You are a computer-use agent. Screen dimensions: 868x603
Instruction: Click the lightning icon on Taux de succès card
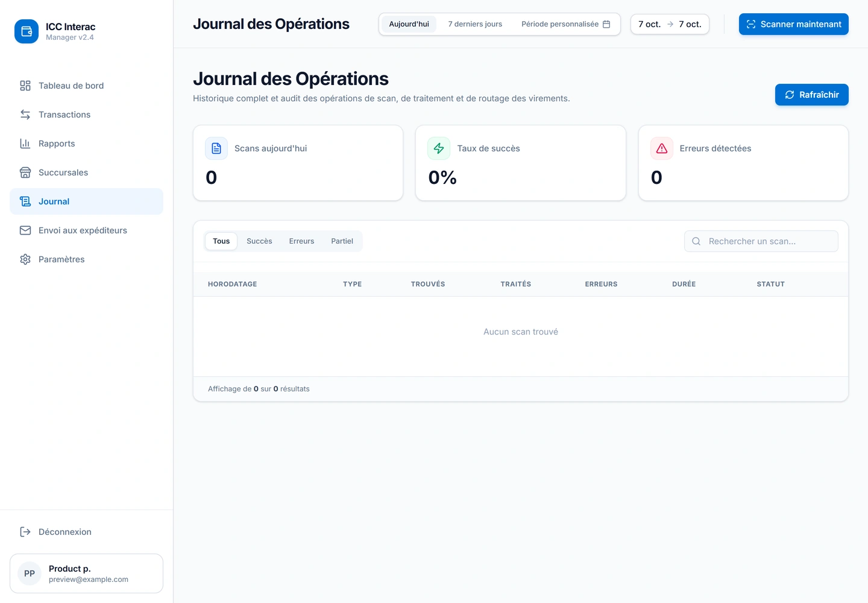[439, 148]
